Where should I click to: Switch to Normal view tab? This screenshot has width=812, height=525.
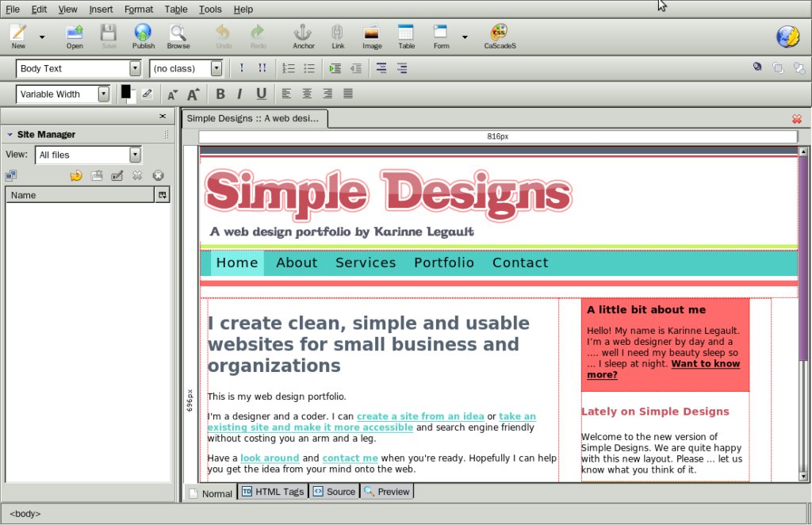(x=211, y=493)
